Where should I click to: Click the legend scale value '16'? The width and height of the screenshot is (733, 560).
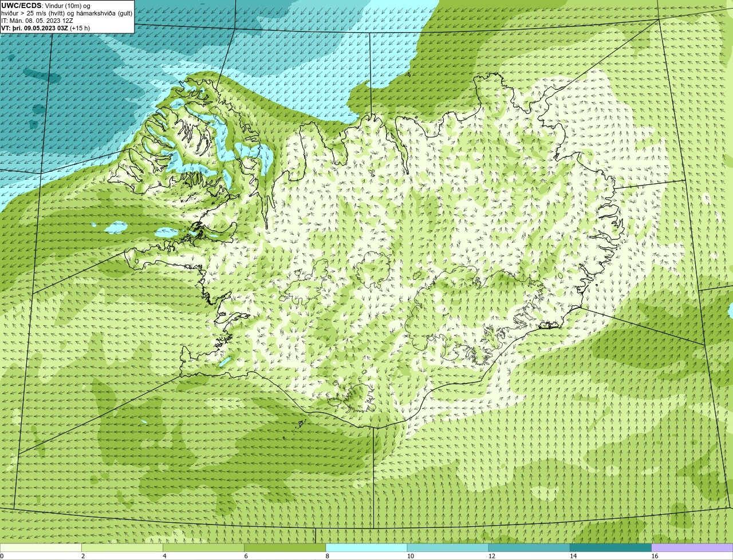(x=655, y=556)
